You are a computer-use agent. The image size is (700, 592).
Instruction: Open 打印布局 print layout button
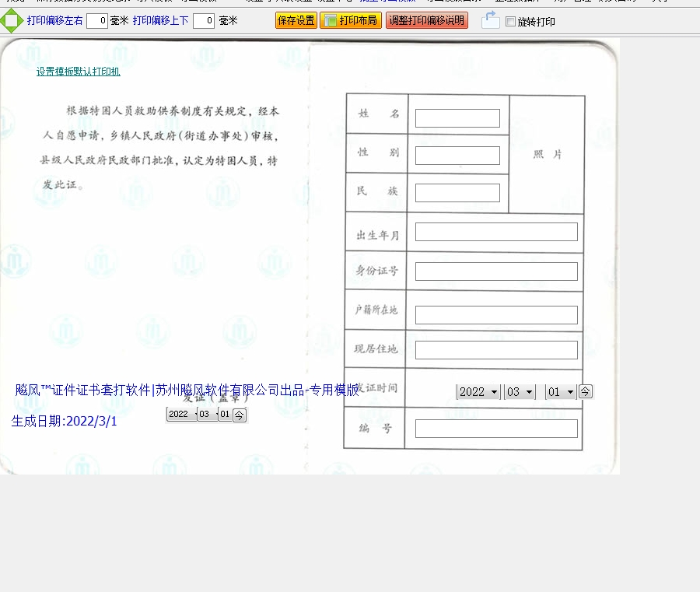pos(350,20)
